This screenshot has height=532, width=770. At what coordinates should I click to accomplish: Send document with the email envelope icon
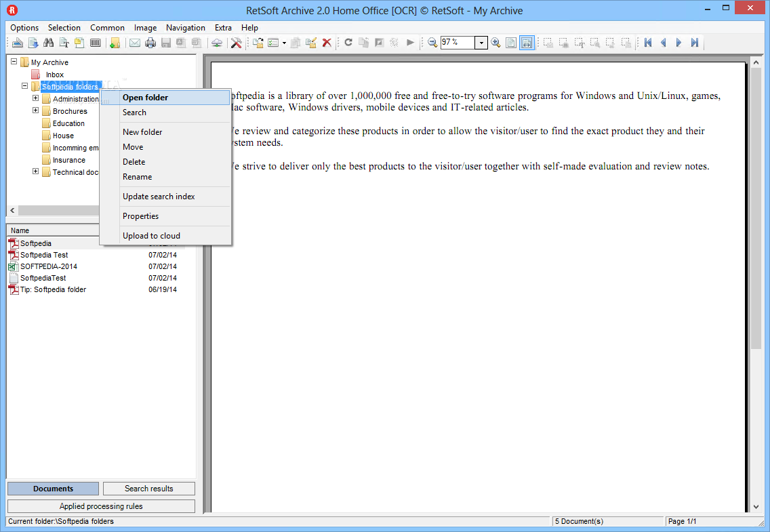(135, 43)
